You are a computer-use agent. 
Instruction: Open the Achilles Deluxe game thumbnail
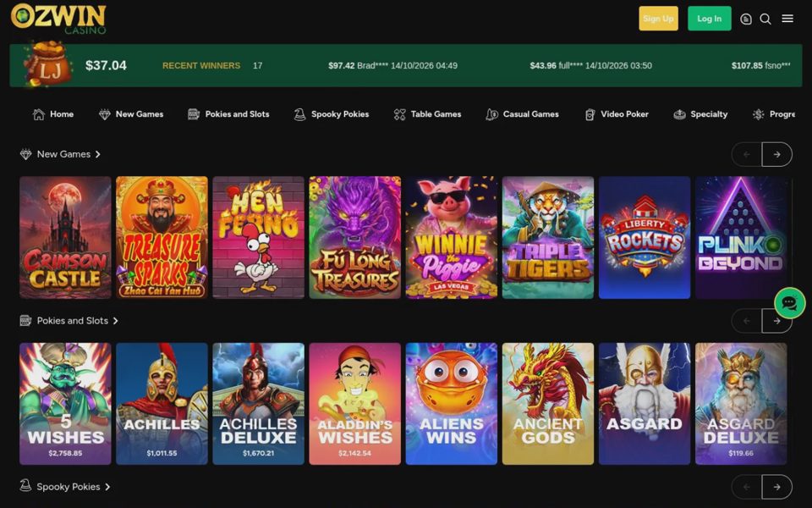point(259,404)
